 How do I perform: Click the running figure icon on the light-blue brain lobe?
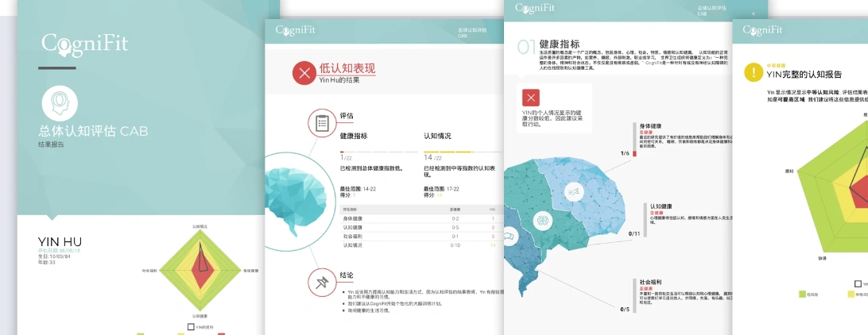573,192
